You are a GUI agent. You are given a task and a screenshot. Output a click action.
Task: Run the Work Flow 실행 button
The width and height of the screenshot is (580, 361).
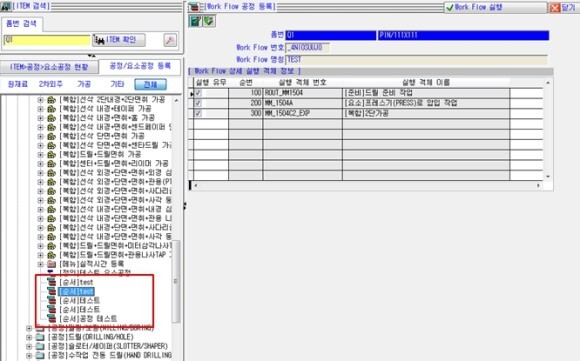[x=495, y=7]
